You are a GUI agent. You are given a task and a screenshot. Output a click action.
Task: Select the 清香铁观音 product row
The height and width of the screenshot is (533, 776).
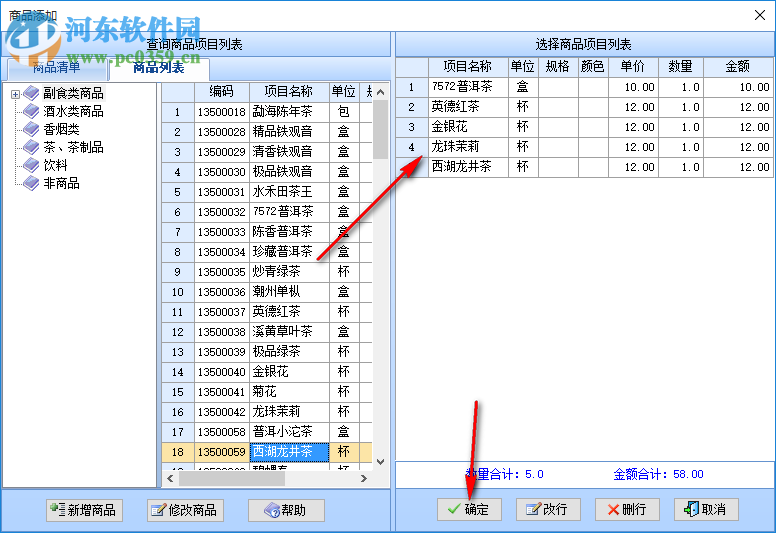(267, 152)
